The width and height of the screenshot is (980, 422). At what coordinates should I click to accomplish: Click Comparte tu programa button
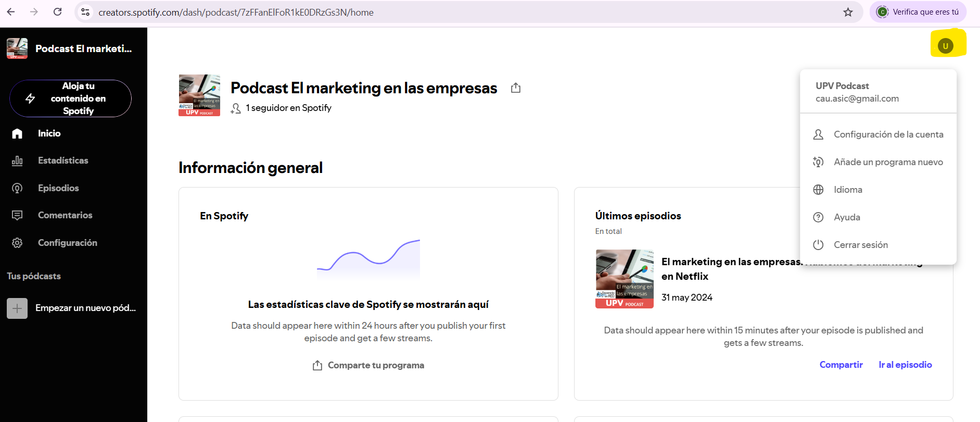pos(368,365)
